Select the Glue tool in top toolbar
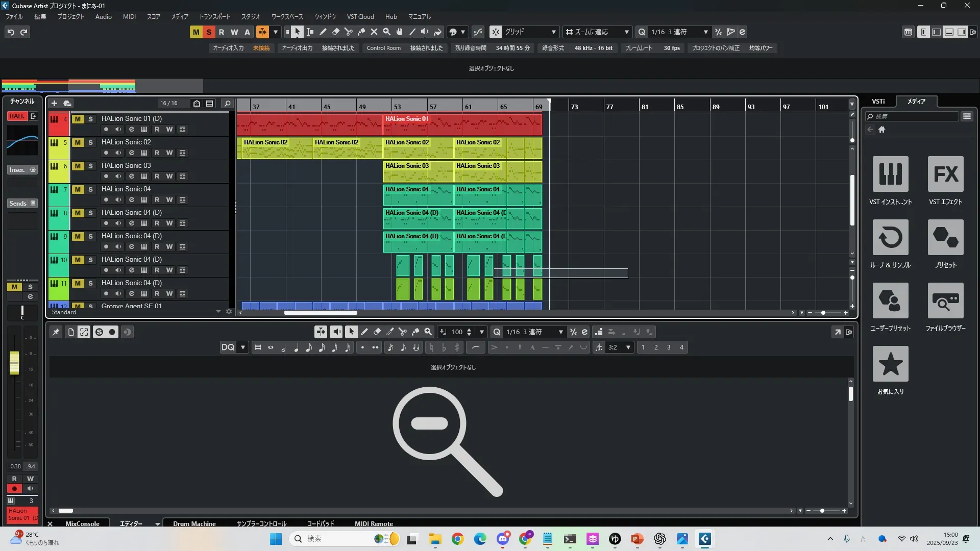Viewport: 980px width, 551px height. (x=361, y=32)
